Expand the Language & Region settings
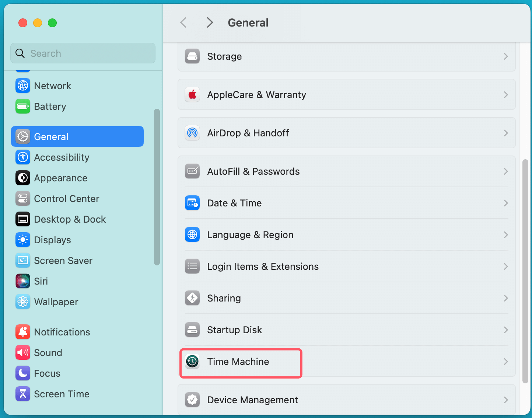532x418 pixels. coord(346,235)
